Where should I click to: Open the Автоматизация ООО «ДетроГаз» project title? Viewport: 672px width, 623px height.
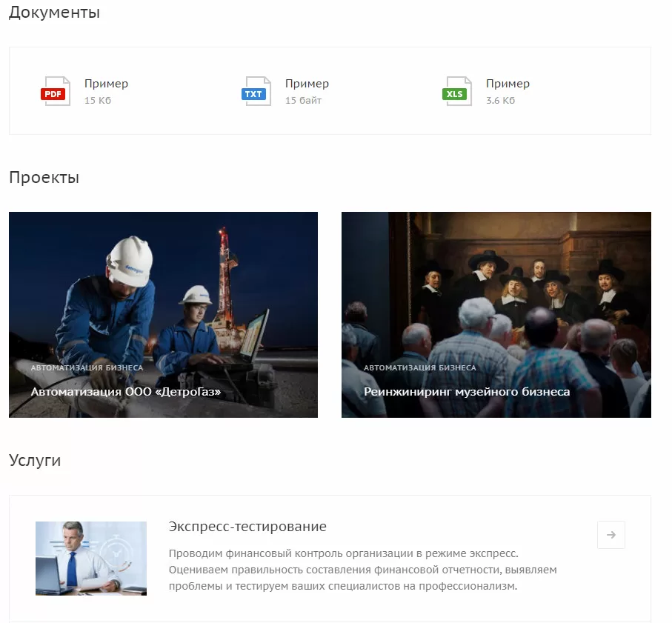coord(126,392)
